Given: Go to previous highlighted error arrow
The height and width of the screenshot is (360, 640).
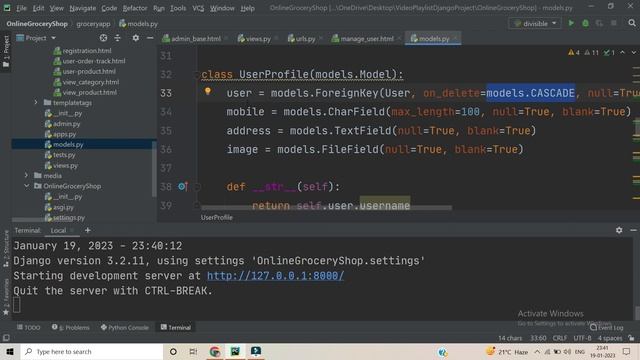Looking at the screenshot, I should [x=622, y=53].
